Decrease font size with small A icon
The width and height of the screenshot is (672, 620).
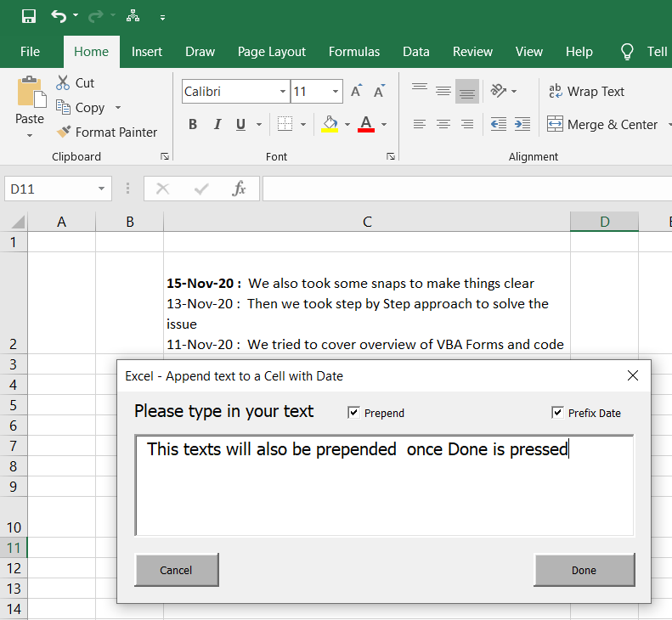coord(379,91)
